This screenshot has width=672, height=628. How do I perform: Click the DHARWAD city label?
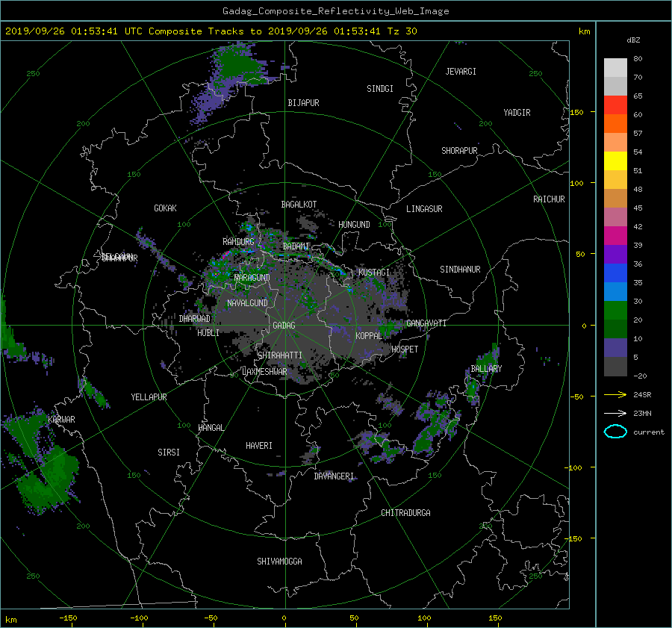coord(195,319)
